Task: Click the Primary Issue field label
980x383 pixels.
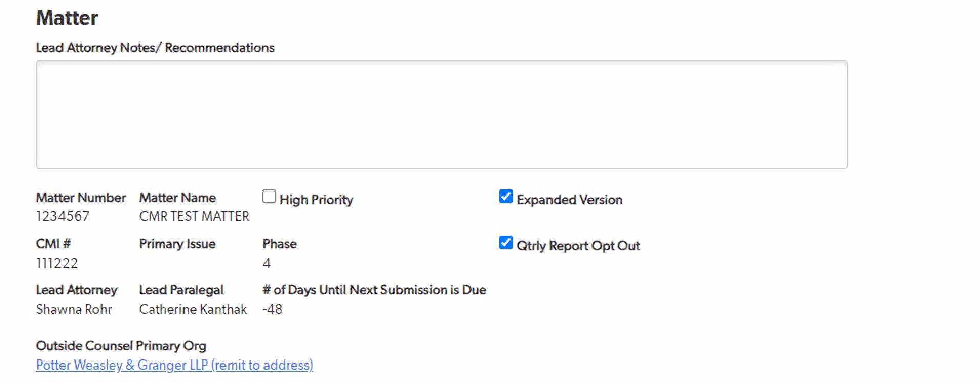Action: pos(177,244)
